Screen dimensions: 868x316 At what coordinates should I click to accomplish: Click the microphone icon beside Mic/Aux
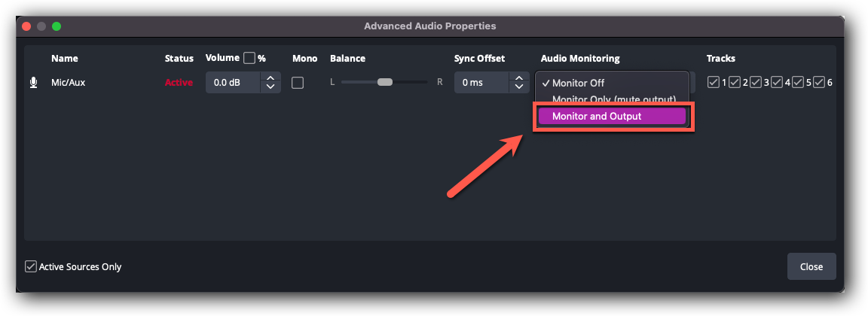point(33,83)
